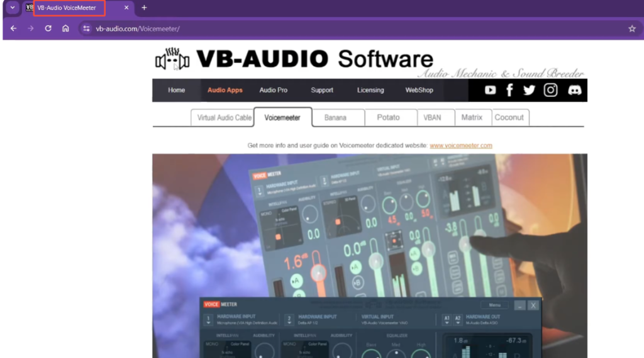
Task: Open the Support menu item
Action: coord(321,90)
